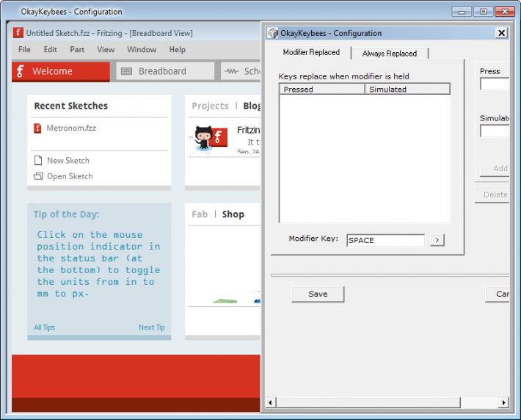Select the Fab heading
521x420 pixels.
(x=200, y=214)
